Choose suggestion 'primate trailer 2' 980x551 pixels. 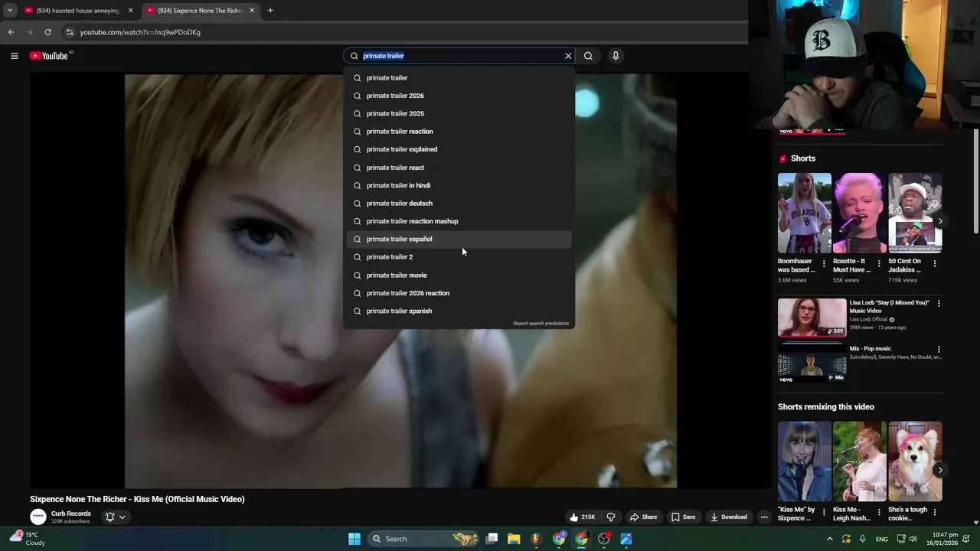[x=459, y=257]
